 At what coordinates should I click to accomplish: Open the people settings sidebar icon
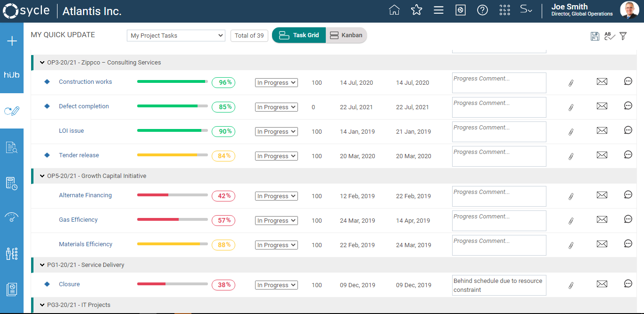click(12, 254)
